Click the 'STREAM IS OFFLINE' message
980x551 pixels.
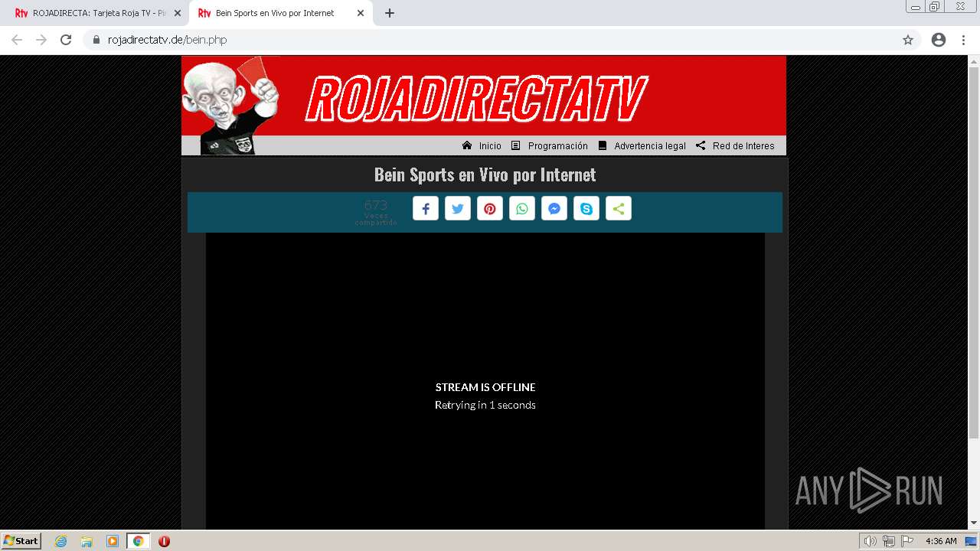tap(485, 387)
